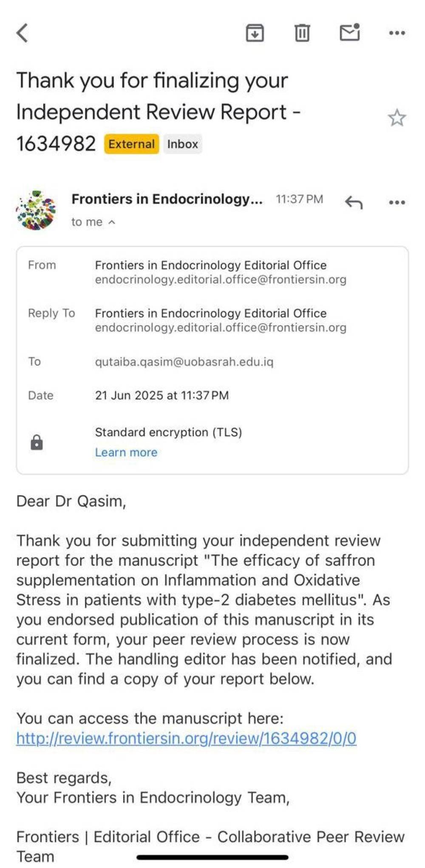Viewport: 425px width, 868px height.
Task: Tap the encryption lock icon
Action: coord(37,442)
